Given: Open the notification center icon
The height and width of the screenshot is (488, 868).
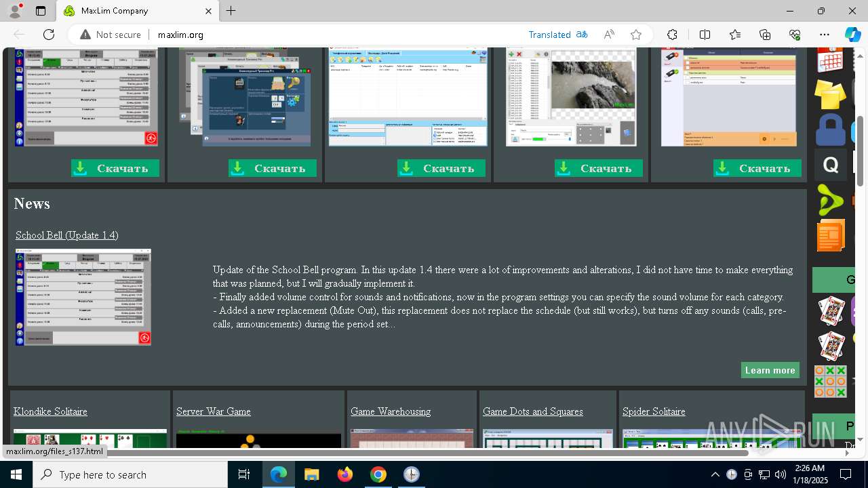Looking at the screenshot, I should coord(846,474).
